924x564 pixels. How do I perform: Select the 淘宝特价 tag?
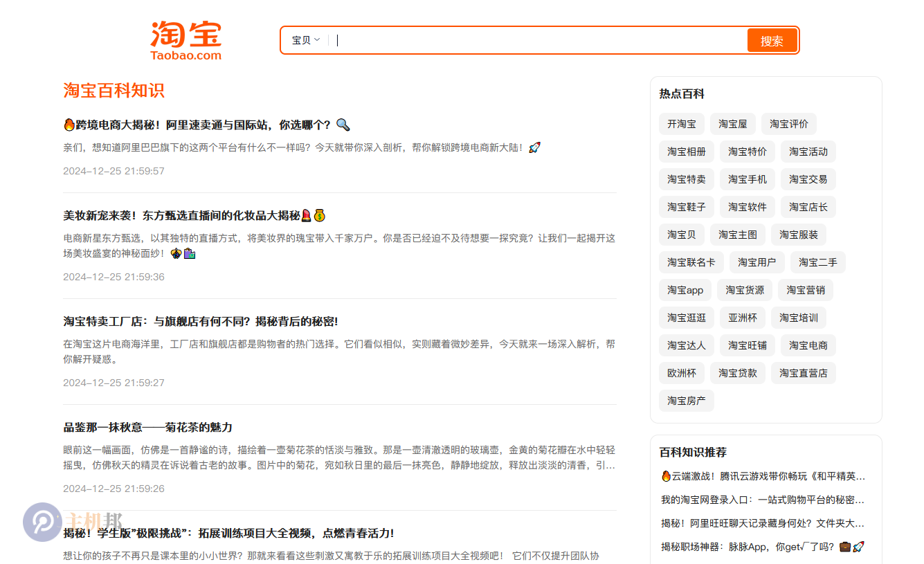[748, 152]
